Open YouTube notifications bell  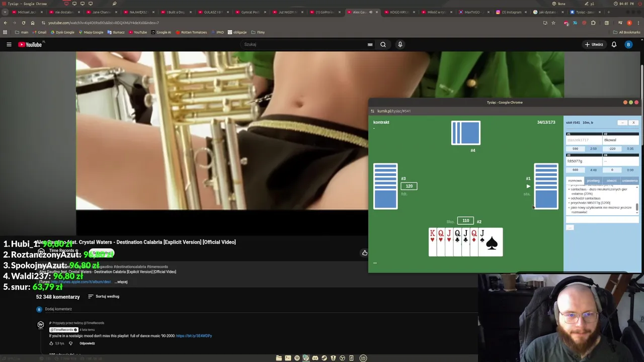pos(614,44)
